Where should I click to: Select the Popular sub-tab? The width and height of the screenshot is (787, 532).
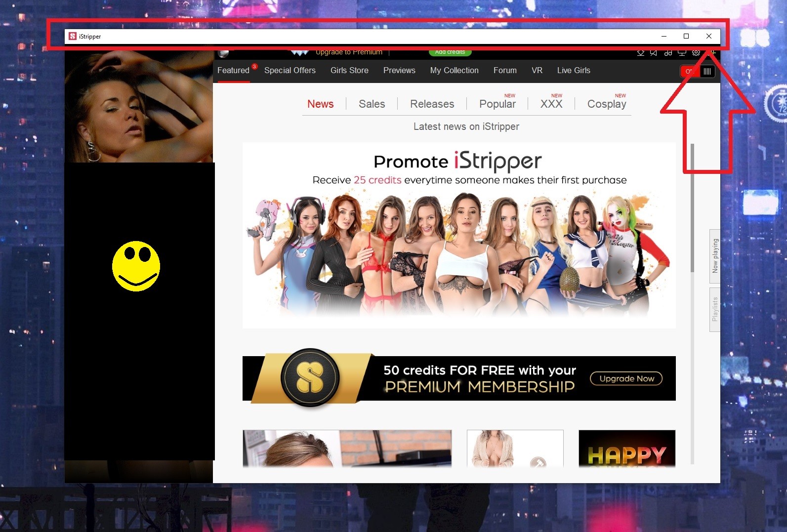point(497,104)
